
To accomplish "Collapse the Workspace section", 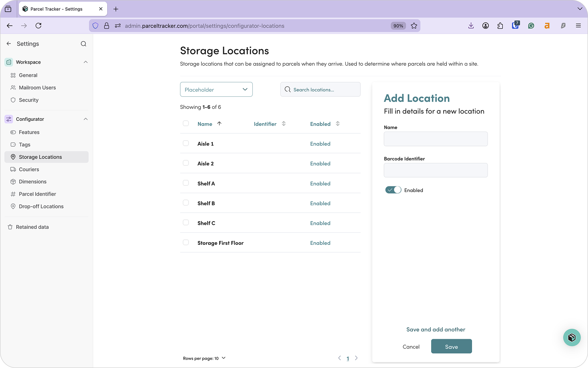I will tap(85, 62).
